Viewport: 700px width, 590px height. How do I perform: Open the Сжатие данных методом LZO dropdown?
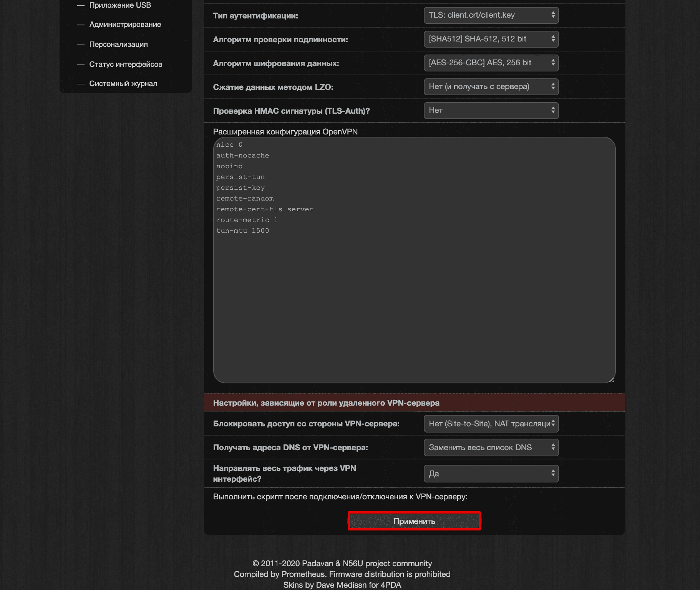point(491,86)
